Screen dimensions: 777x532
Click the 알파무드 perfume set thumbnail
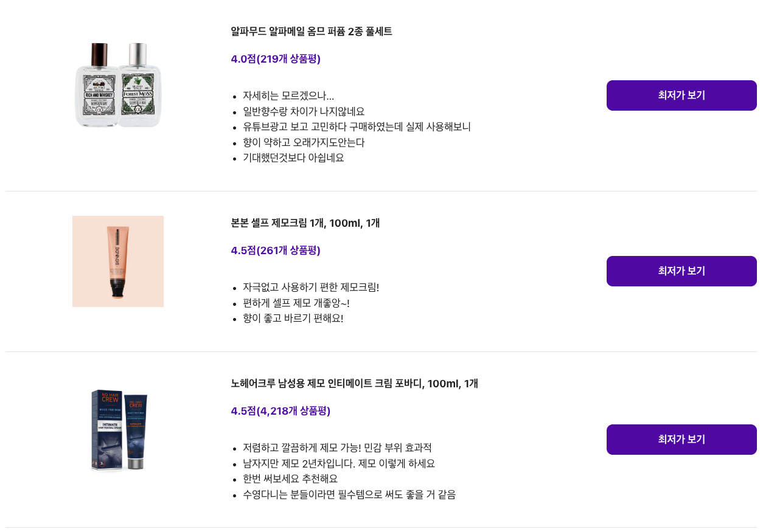tap(117, 85)
